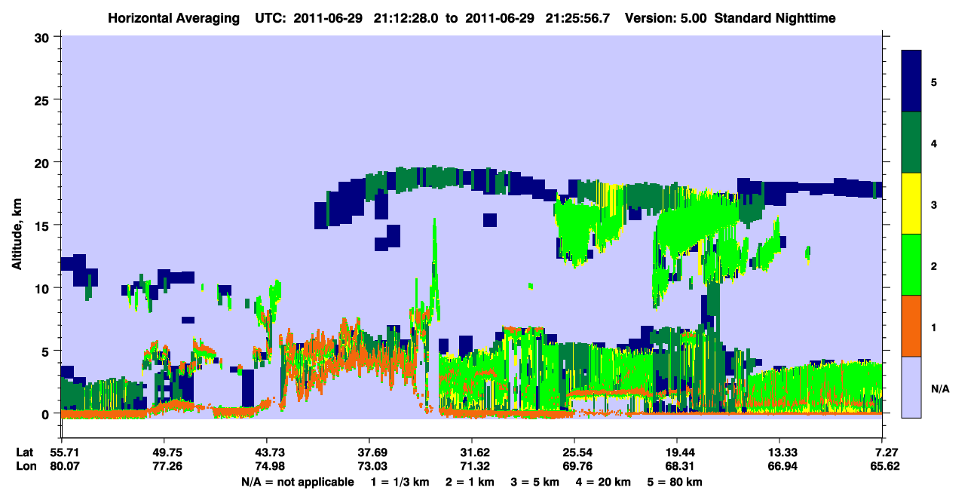Click the colorbar label '5'
This screenshot has height=503, width=980.
(934, 81)
